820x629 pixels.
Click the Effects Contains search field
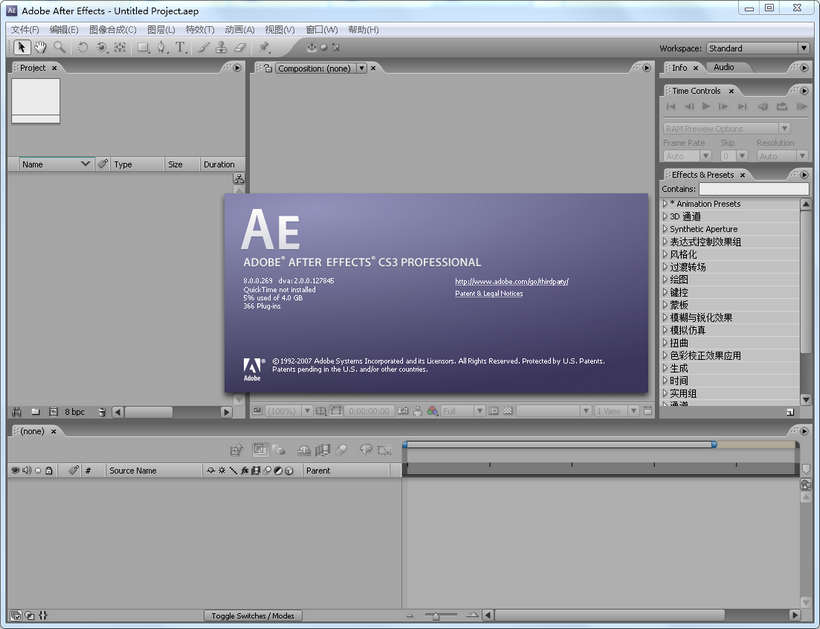point(754,189)
